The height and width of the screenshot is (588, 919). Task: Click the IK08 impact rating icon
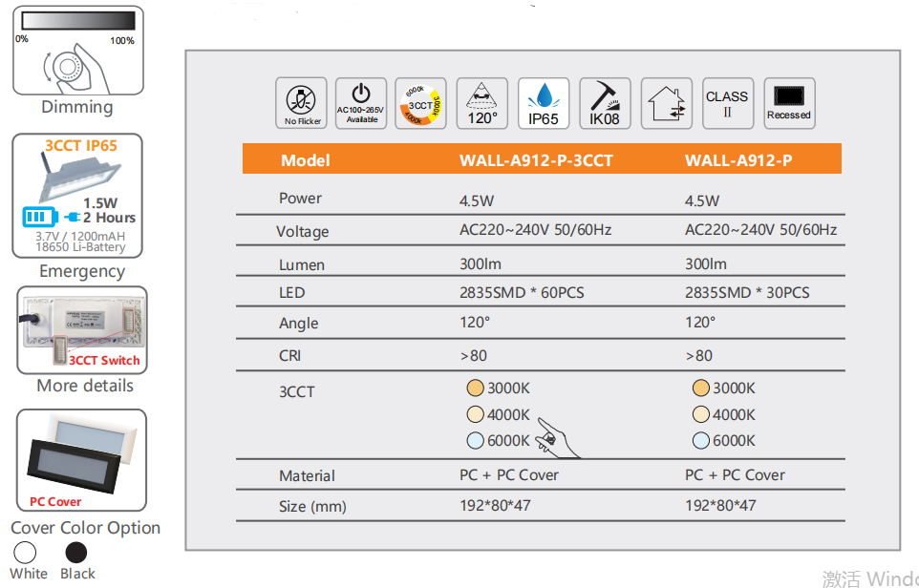point(605,103)
